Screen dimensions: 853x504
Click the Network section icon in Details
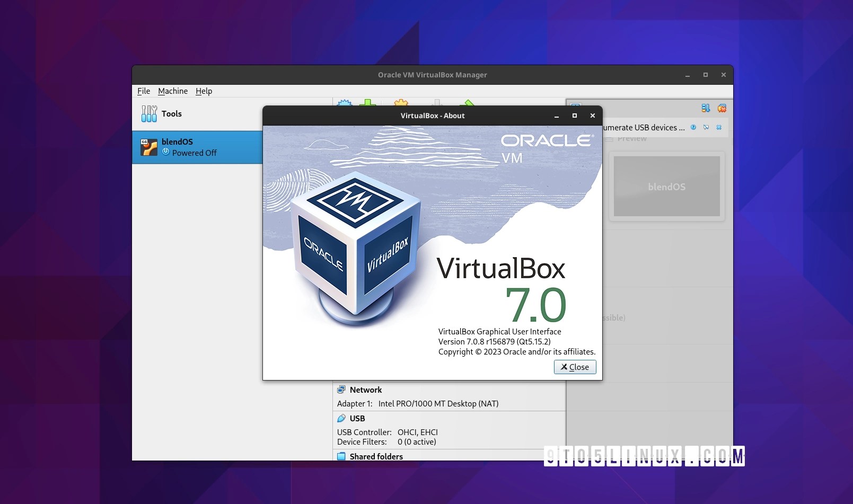click(341, 390)
